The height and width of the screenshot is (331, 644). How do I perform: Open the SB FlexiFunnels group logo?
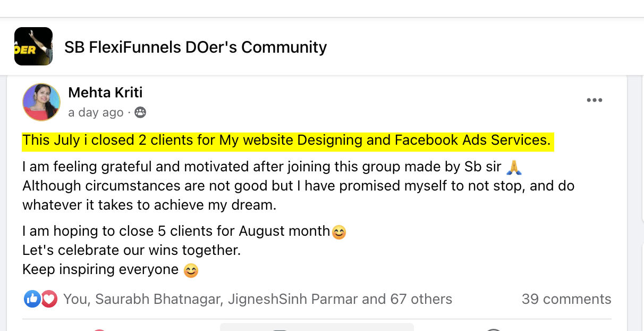coord(33,47)
